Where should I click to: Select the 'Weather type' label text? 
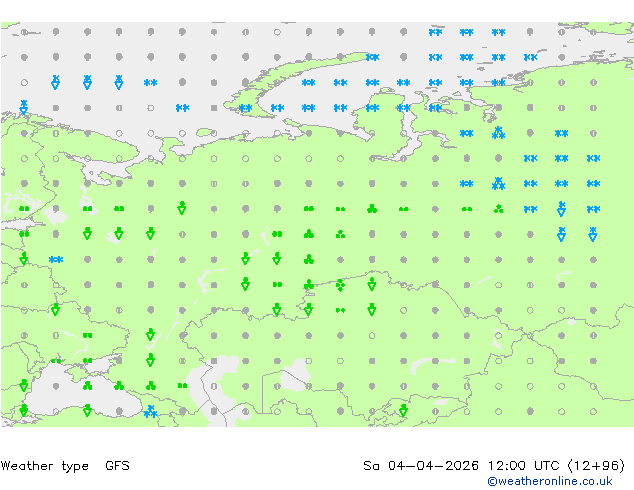click(44, 466)
